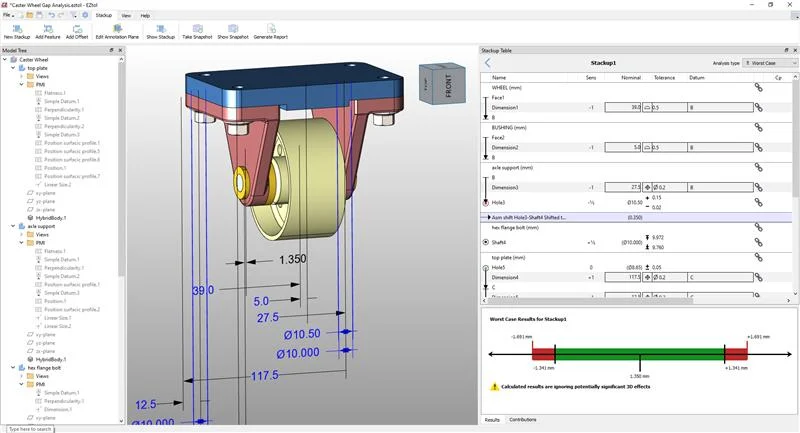Click Generate Report in the toolbar
800x433 pixels.
[271, 32]
